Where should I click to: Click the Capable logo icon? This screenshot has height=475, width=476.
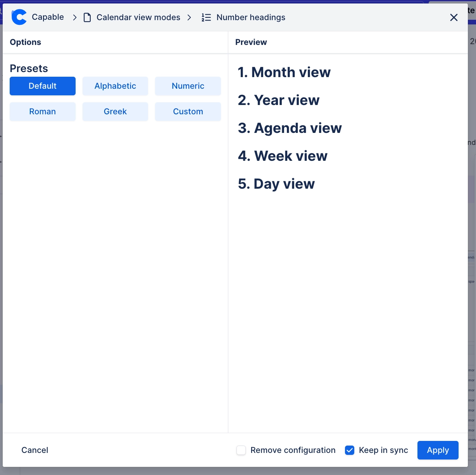click(19, 17)
